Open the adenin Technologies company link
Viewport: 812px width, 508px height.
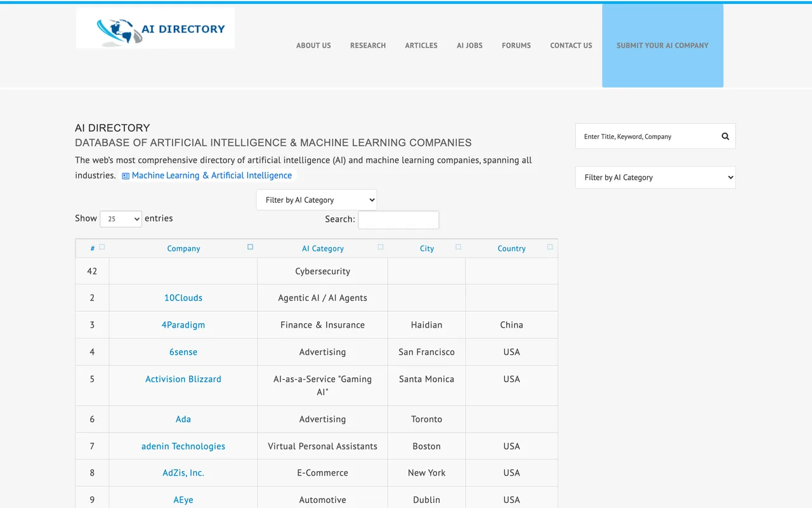pos(183,446)
